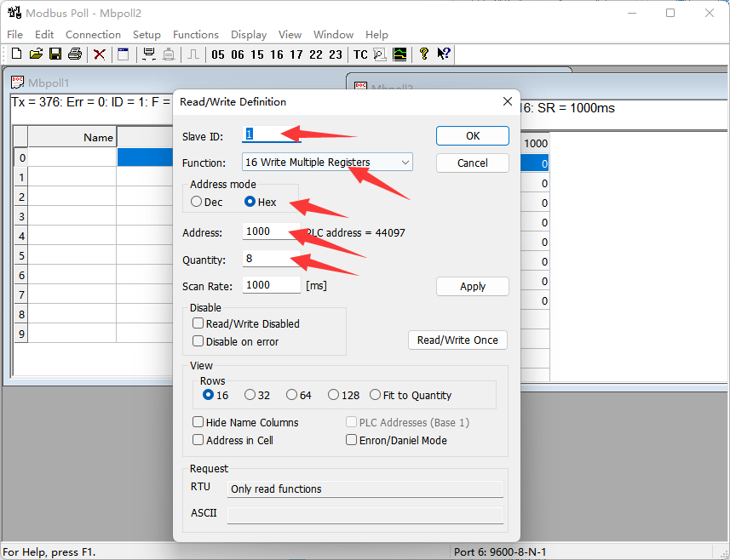Open the communication traffic toolbar icon

pos(380,54)
